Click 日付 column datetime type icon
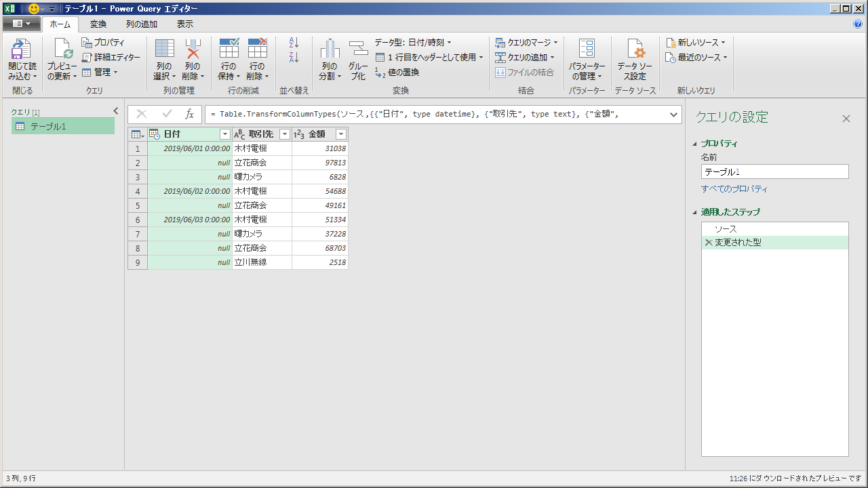This screenshot has height=488, width=868. point(155,134)
